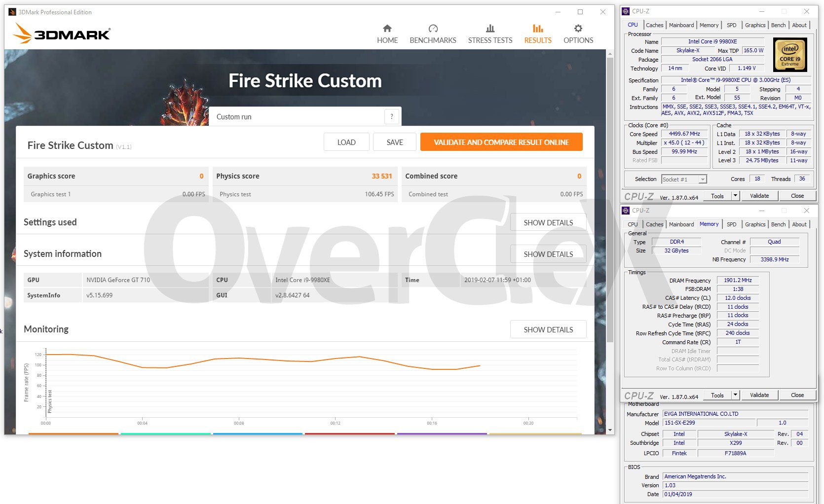Save the Fire Strike Custom result
The image size is (824, 504).
tap(395, 142)
